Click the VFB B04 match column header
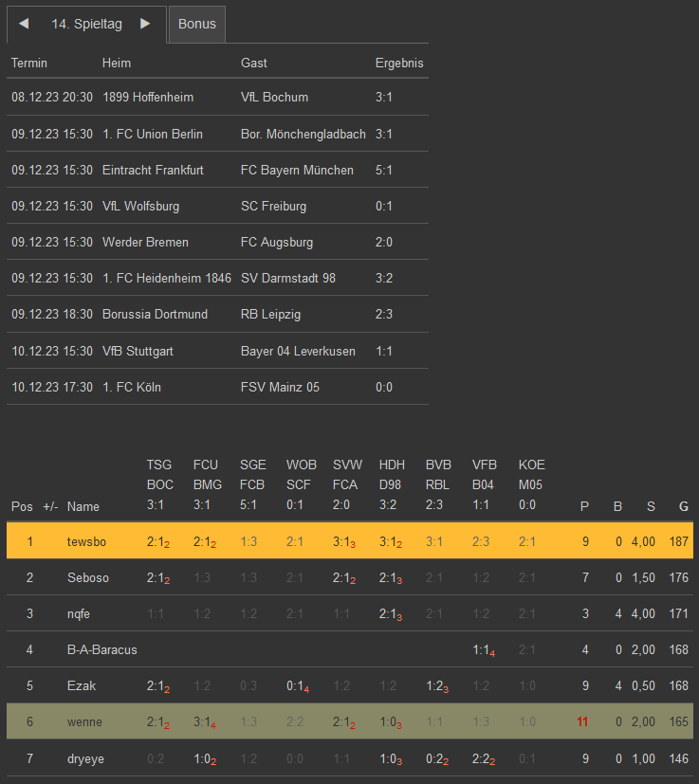 pyautogui.click(x=485, y=484)
